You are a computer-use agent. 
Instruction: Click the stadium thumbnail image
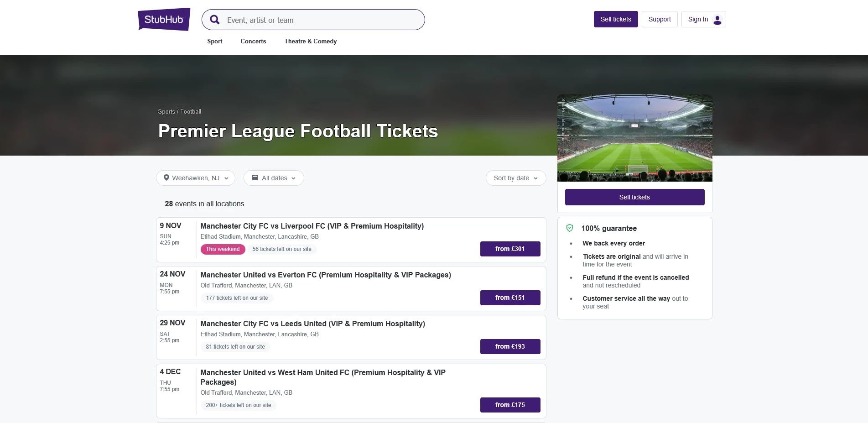pyautogui.click(x=634, y=138)
